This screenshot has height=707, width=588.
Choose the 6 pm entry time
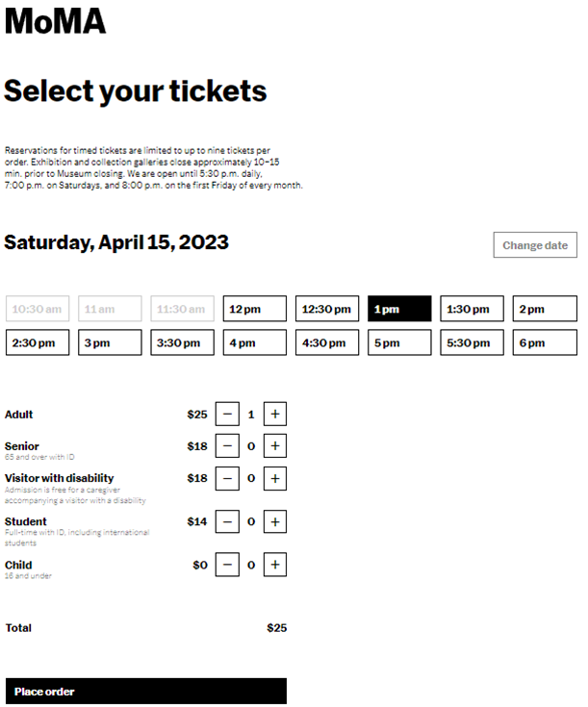[x=545, y=342]
